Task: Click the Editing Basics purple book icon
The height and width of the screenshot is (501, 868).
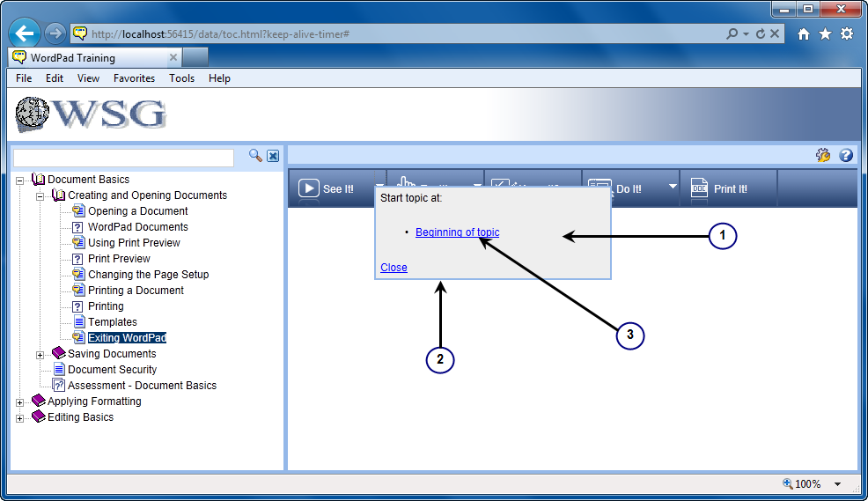Action: click(38, 416)
